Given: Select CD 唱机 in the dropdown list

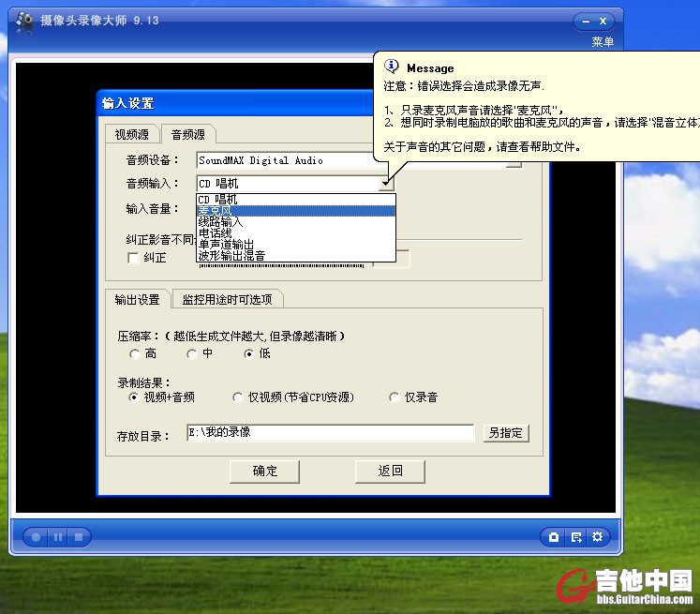Looking at the screenshot, I should [x=296, y=199].
